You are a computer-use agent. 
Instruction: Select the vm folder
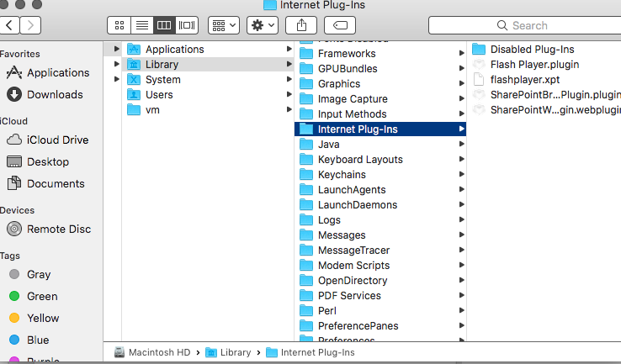(x=208, y=110)
